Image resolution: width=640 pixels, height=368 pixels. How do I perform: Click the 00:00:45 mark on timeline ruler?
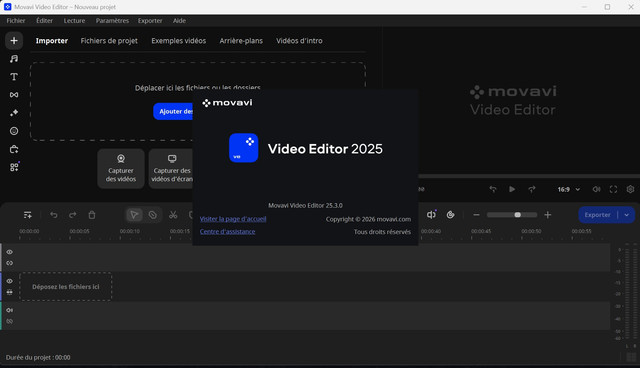click(481, 231)
